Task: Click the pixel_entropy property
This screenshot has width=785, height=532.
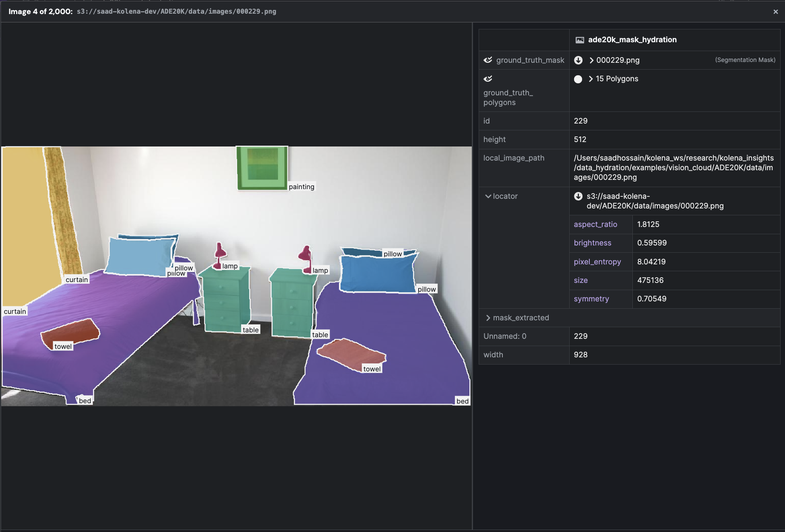Action: point(597,262)
